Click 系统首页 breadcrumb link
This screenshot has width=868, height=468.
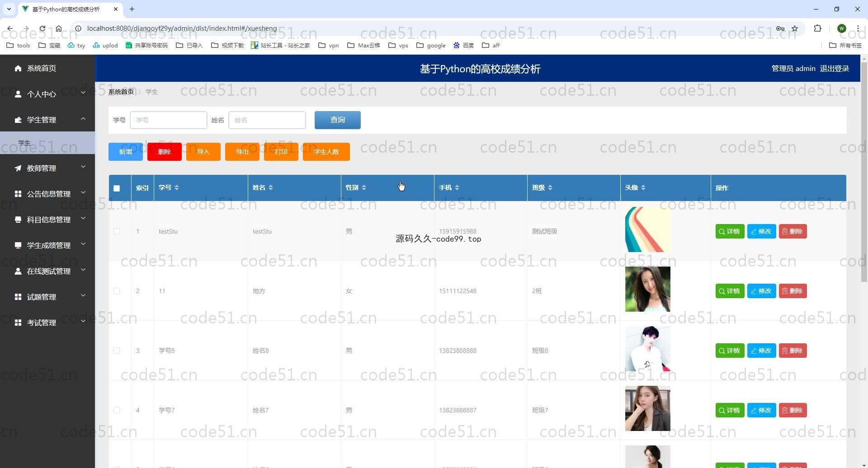coord(121,92)
